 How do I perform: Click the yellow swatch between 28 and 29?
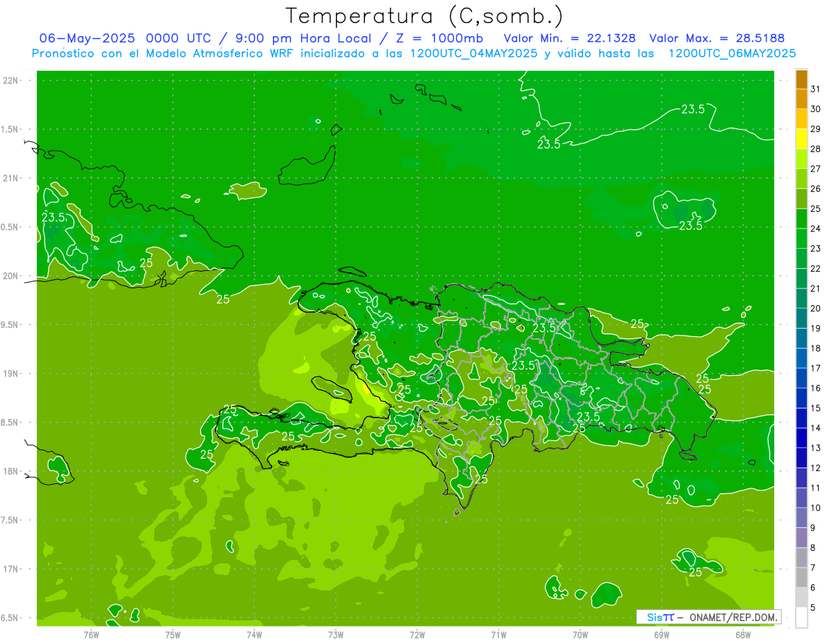(x=801, y=139)
